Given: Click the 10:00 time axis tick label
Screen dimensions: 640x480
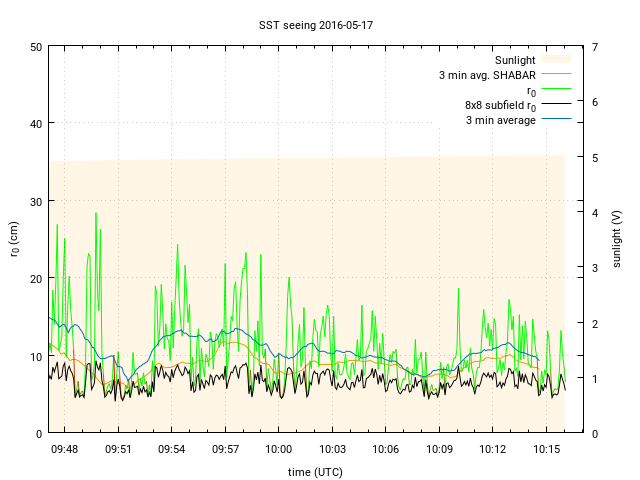Looking at the screenshot, I should [x=278, y=450].
